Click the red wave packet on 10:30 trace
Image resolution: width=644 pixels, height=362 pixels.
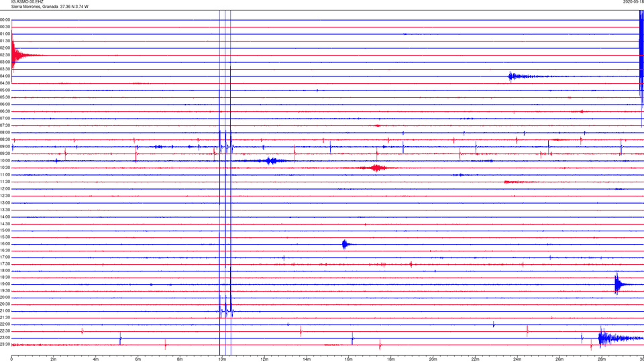[x=376, y=168]
